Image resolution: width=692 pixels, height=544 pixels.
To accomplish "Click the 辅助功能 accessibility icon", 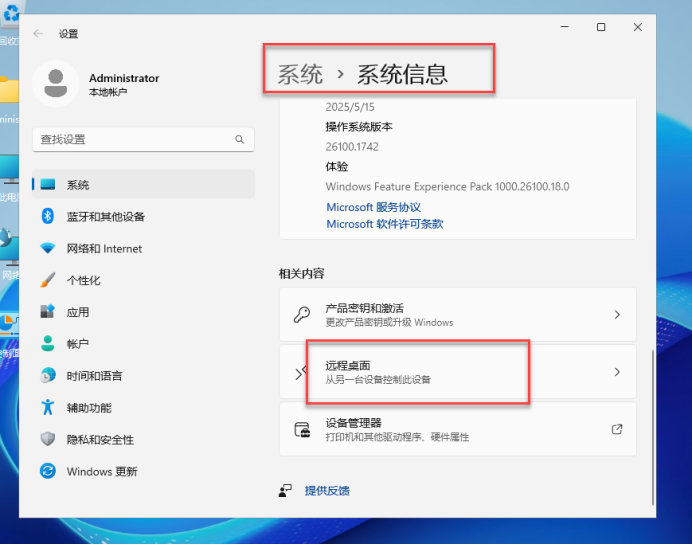I will coord(47,408).
